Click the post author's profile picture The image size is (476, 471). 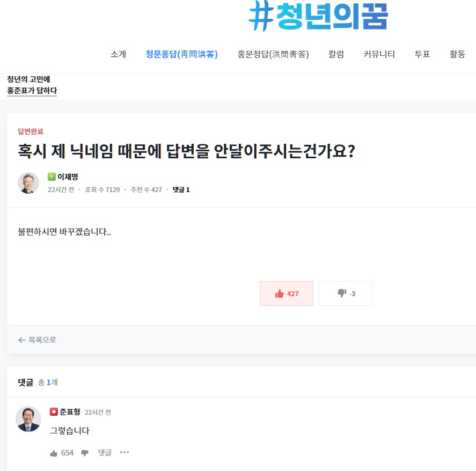[28, 183]
